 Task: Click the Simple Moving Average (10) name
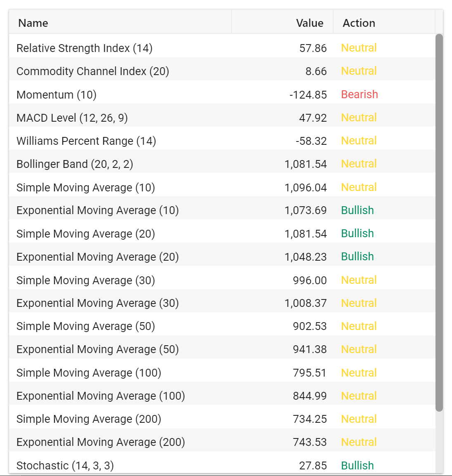point(86,187)
